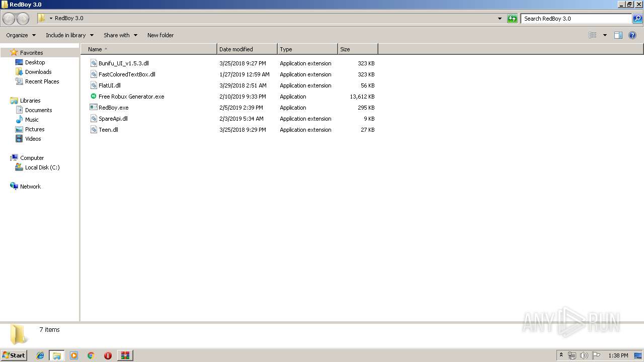Open the address bar history dropdown
The image size is (644, 362).
click(x=500, y=19)
